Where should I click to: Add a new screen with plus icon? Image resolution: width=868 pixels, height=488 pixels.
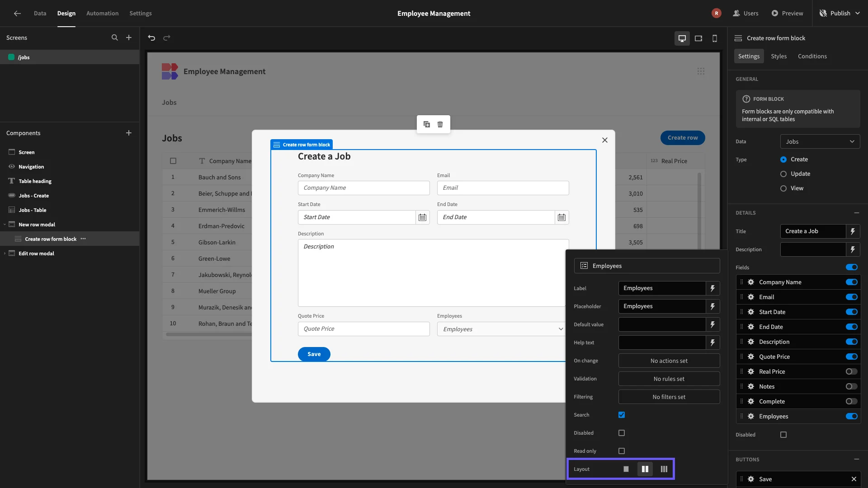point(129,38)
